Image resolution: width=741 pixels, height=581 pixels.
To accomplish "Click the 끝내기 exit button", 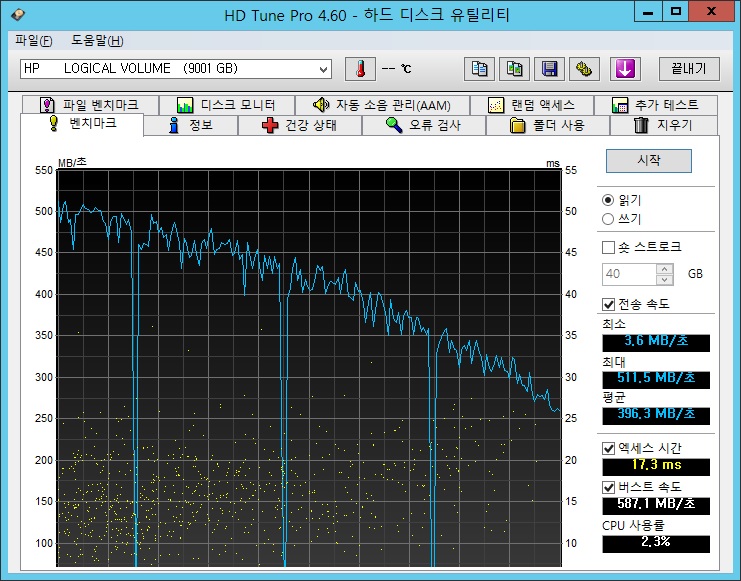I will (x=689, y=69).
